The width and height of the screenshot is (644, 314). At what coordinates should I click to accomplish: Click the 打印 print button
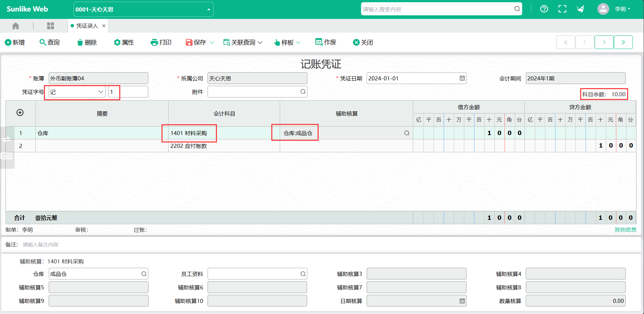coord(161,43)
